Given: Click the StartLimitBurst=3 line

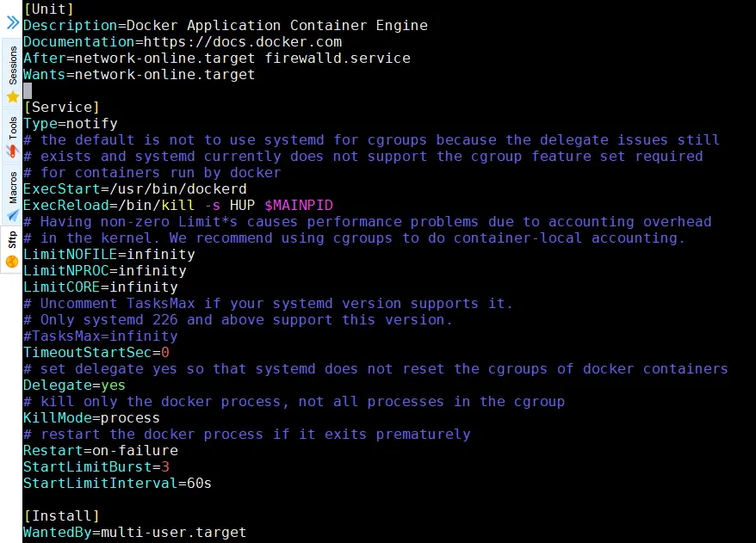Looking at the screenshot, I should coord(96,467).
